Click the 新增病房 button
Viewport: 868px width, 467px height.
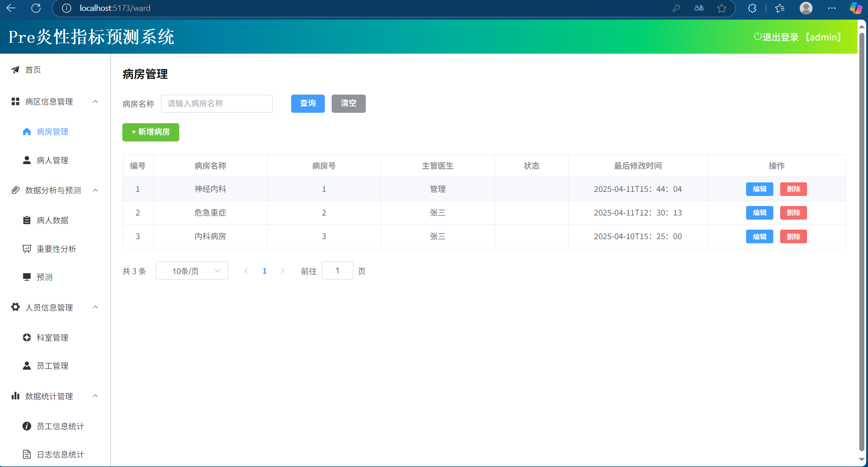(x=151, y=132)
